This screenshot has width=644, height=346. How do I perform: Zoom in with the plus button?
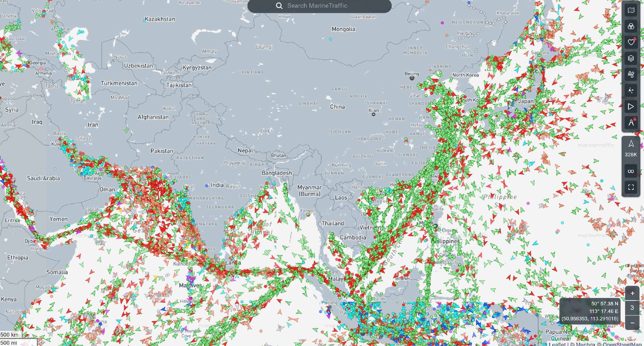[632, 293]
